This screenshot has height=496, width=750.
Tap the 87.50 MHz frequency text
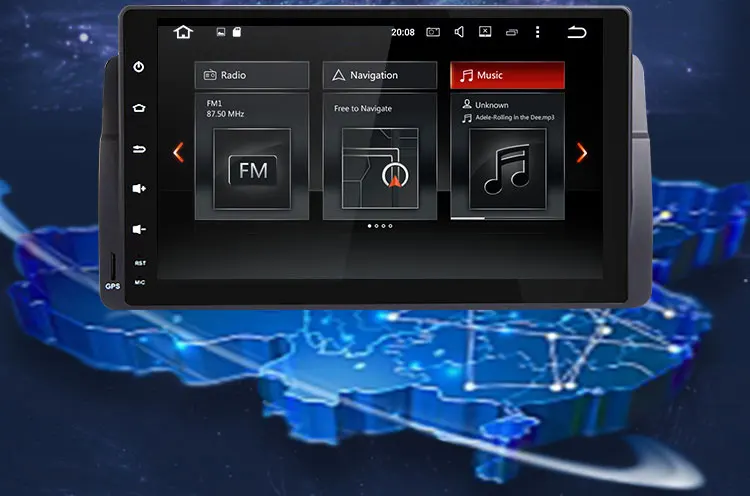click(x=225, y=114)
